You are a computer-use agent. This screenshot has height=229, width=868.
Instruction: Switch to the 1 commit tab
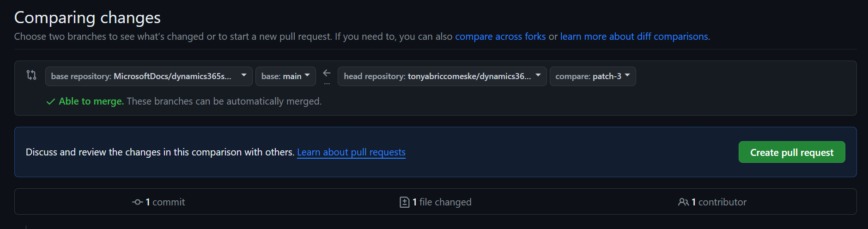[158, 202]
